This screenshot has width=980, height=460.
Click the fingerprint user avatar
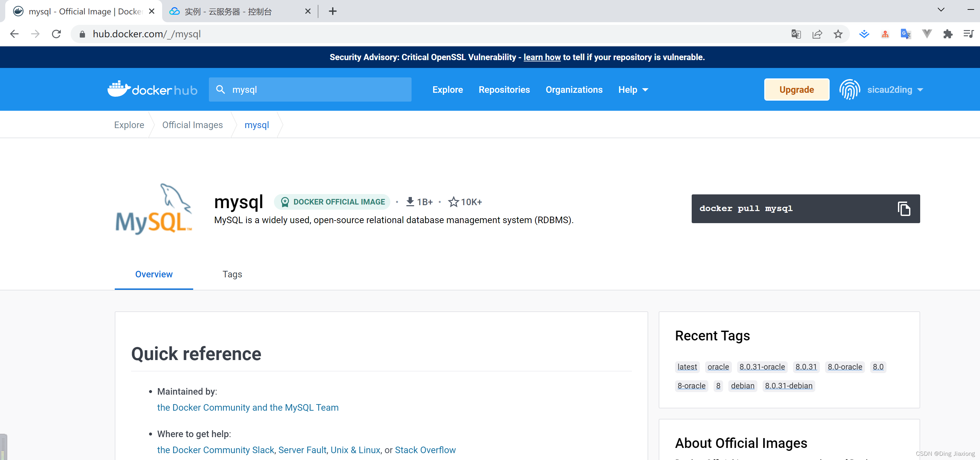850,90
